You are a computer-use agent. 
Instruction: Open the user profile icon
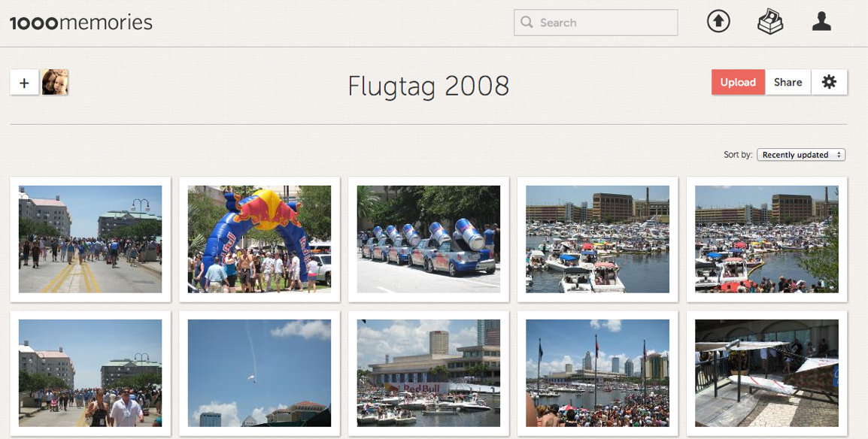[821, 22]
